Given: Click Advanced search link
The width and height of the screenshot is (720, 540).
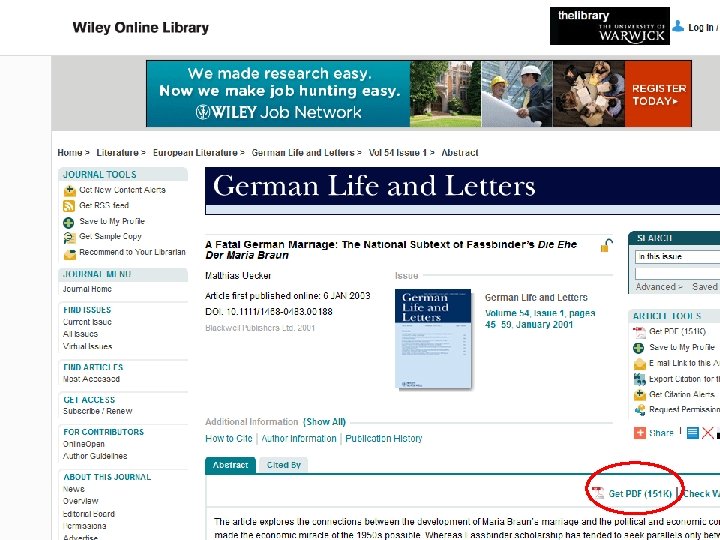Looking at the screenshot, I should point(658,287).
